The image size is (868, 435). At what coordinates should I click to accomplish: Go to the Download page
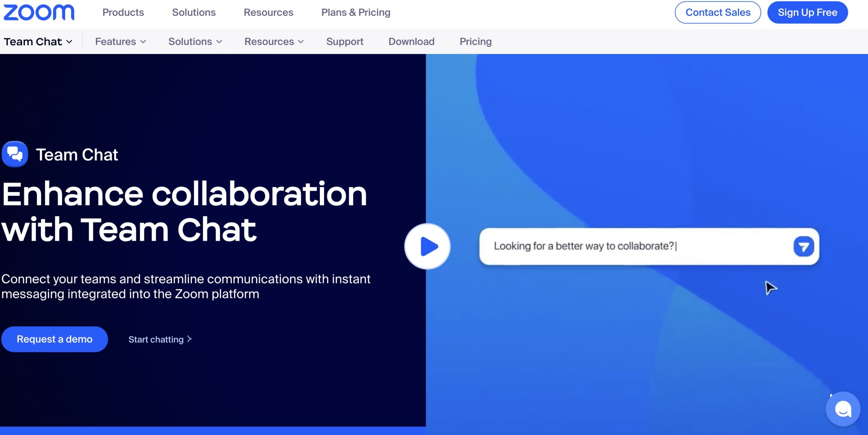click(411, 42)
